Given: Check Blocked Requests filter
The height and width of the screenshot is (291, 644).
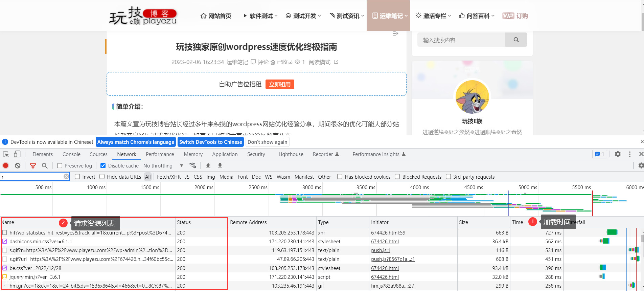Looking at the screenshot, I should tap(397, 177).
